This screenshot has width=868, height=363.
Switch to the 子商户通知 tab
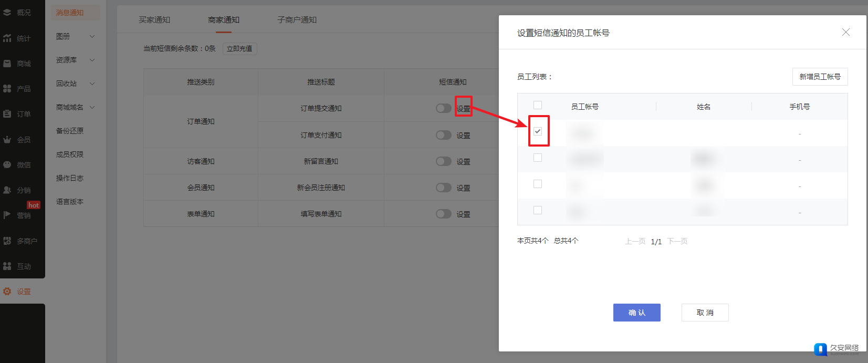click(x=297, y=20)
